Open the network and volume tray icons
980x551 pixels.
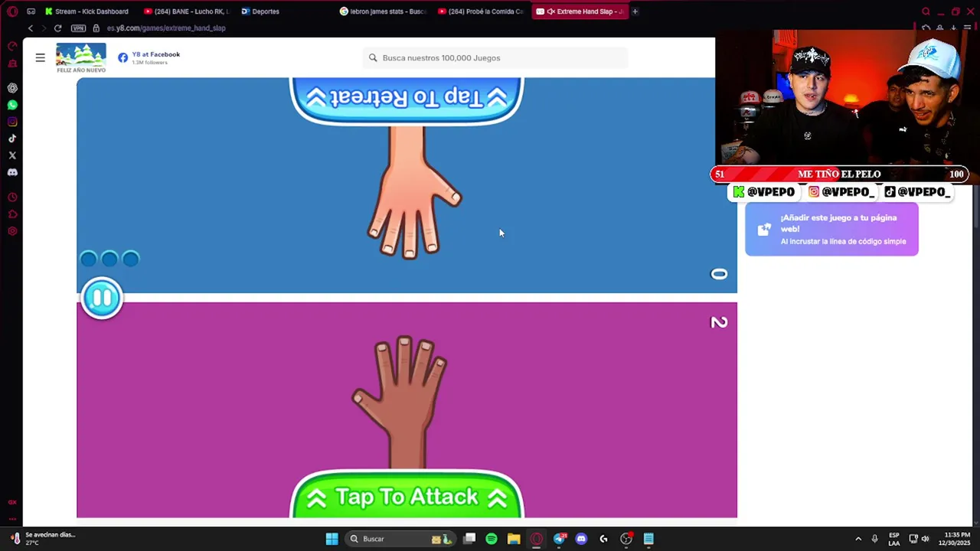coord(919,539)
